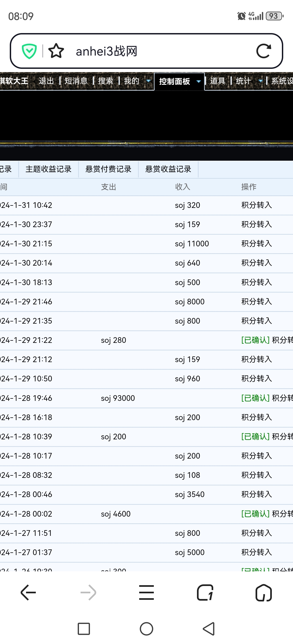
Task: Open the 短消息 messages link
Action: [x=76, y=81]
